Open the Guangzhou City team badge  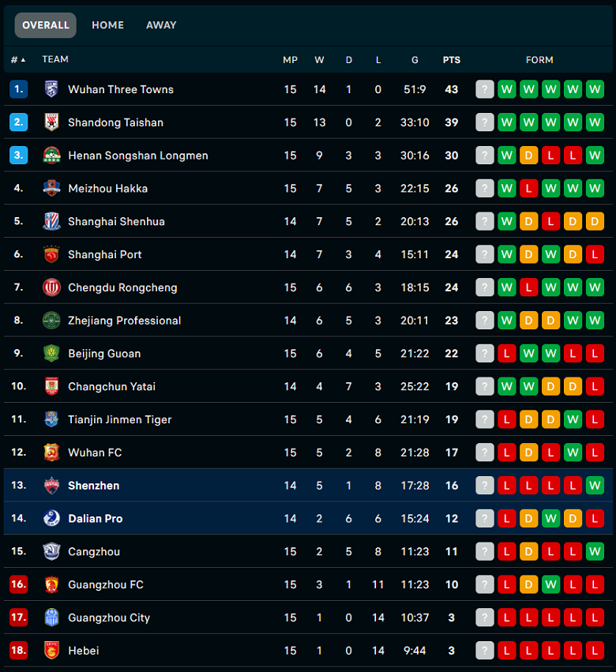tap(51, 618)
